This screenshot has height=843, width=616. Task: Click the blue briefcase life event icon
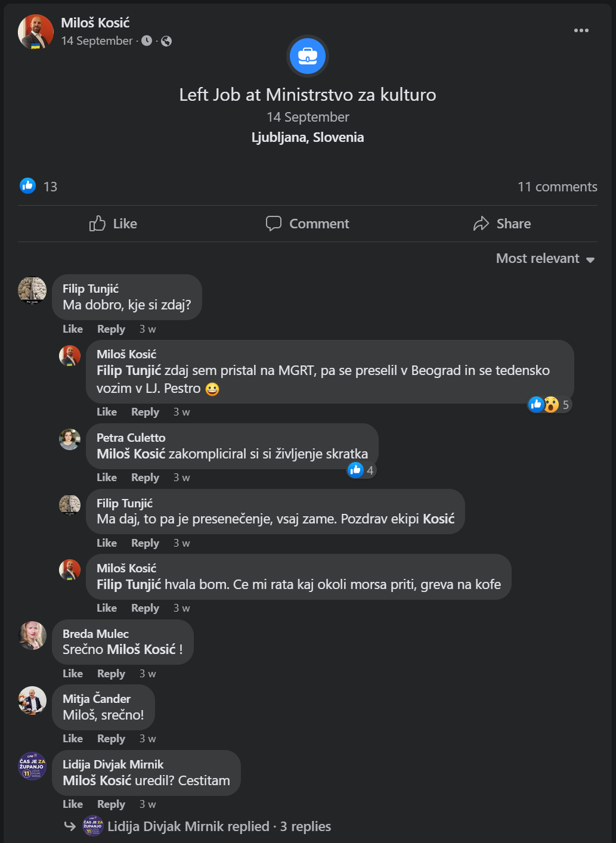pyautogui.click(x=307, y=56)
